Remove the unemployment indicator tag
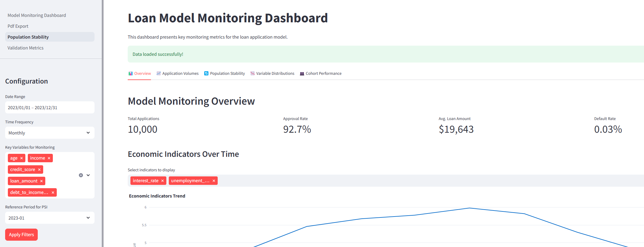Viewport: 644px width, 247px height. 214,181
